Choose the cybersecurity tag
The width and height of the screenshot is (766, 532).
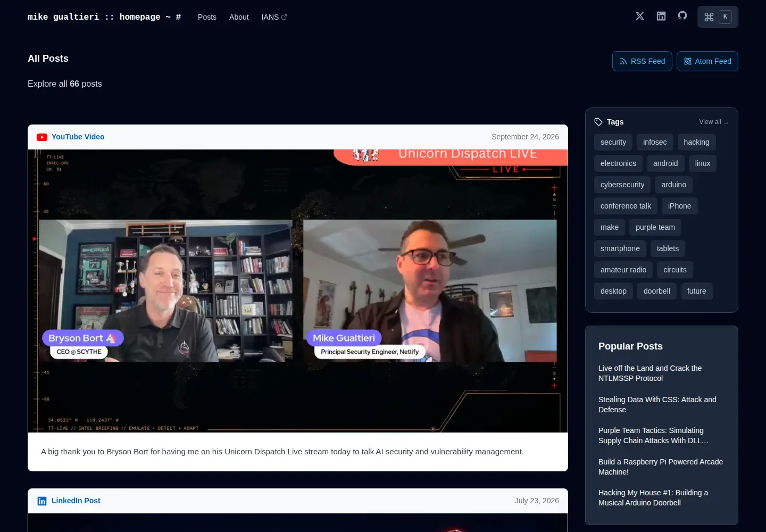pos(622,185)
